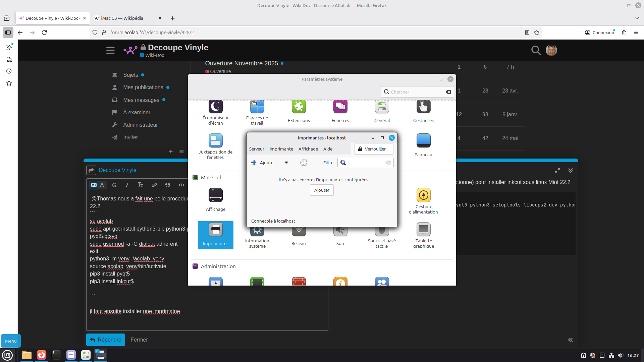Open Tablette graphique settings

point(423,230)
